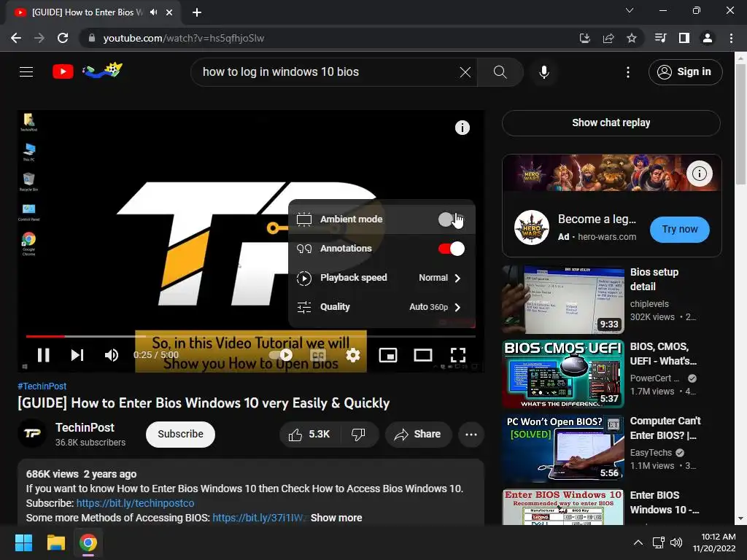Open ad info icon on banner

pos(700,174)
